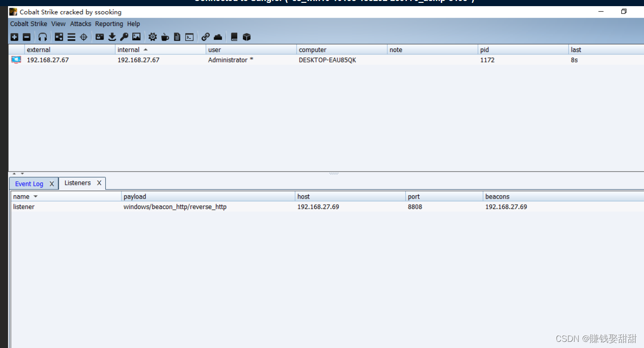Open the Credentials ID card icon
Screen dimensions: 644x348
[x=100, y=37]
